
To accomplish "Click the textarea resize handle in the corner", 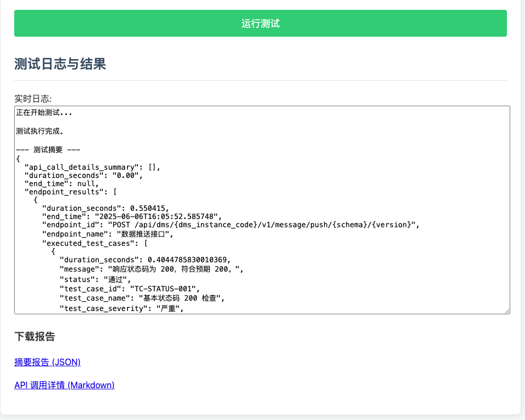I will 506,310.
